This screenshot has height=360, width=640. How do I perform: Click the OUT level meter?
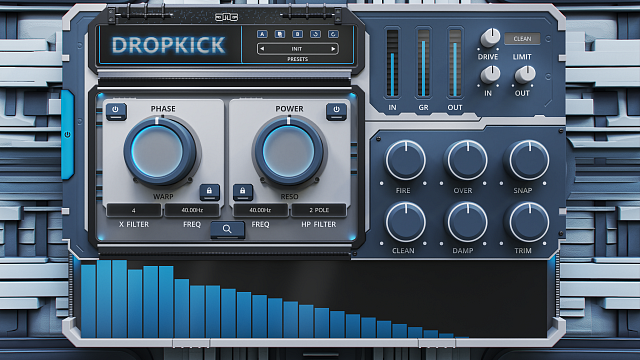point(455,63)
